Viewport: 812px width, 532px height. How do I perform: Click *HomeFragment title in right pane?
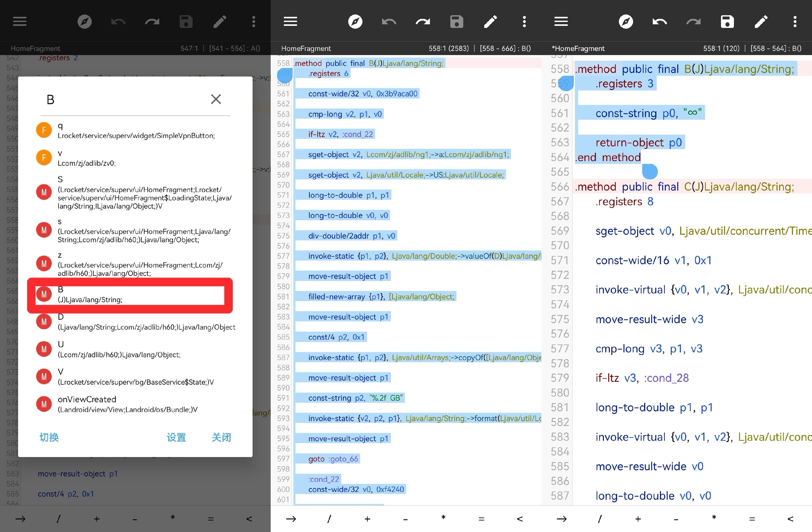(578, 48)
